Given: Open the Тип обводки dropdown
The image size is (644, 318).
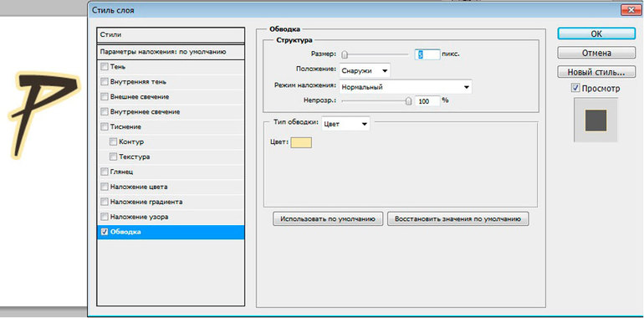Looking at the screenshot, I should point(345,124).
